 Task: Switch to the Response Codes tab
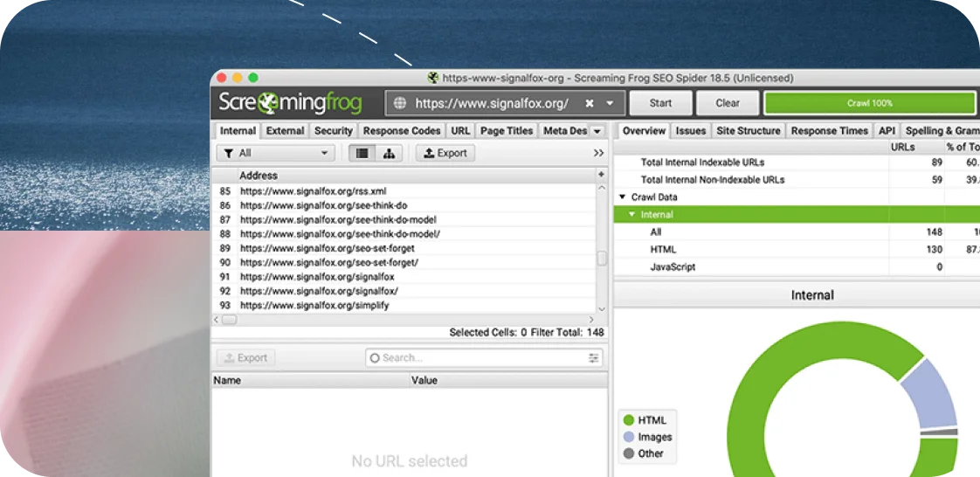click(x=402, y=131)
